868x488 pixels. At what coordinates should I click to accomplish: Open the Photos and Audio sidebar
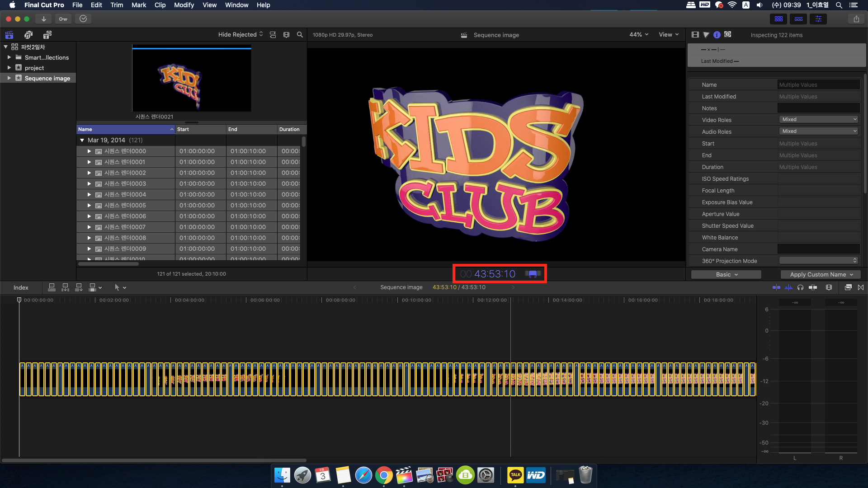28,35
